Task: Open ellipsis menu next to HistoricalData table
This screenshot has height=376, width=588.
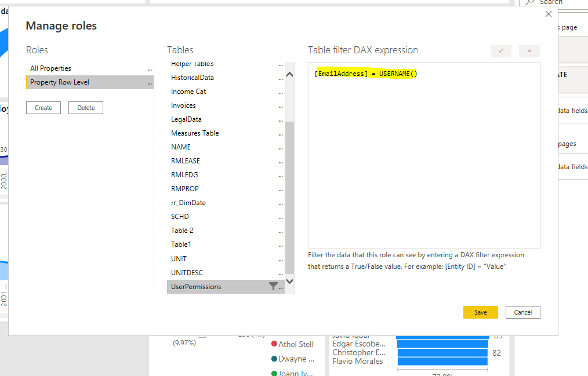Action: (281, 79)
